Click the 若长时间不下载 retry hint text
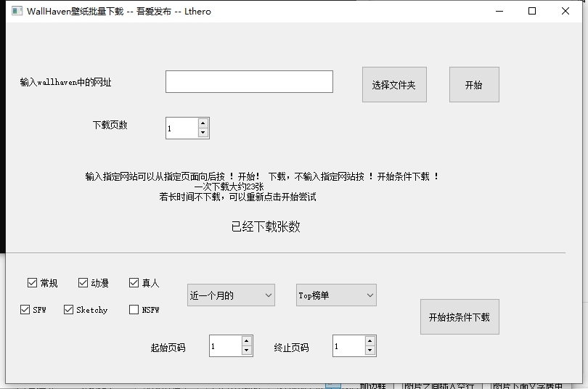 [x=238, y=197]
